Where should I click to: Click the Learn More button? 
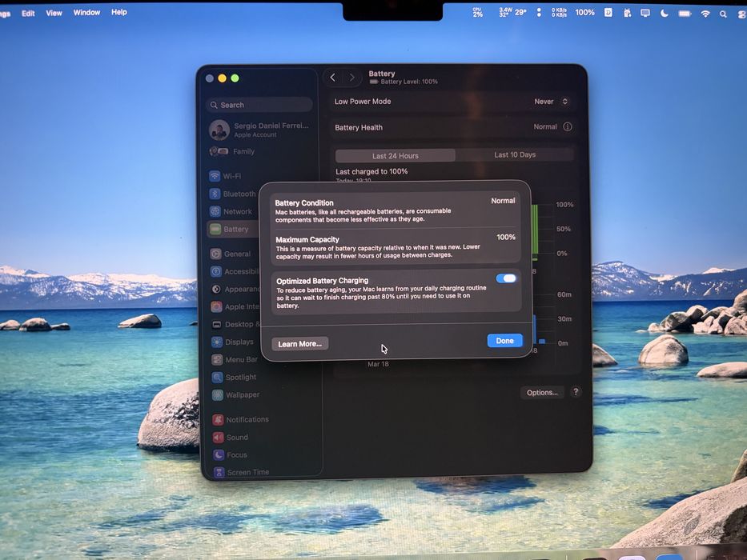click(299, 344)
